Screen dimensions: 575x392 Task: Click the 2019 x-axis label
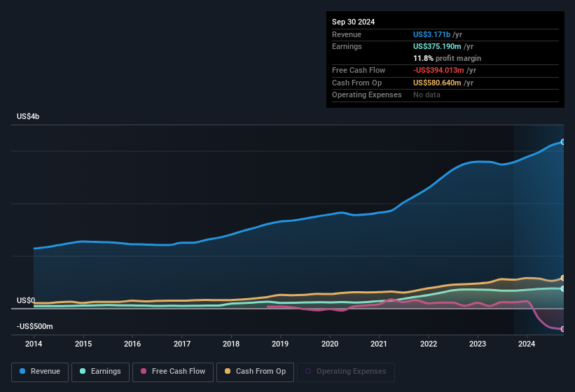coord(280,344)
